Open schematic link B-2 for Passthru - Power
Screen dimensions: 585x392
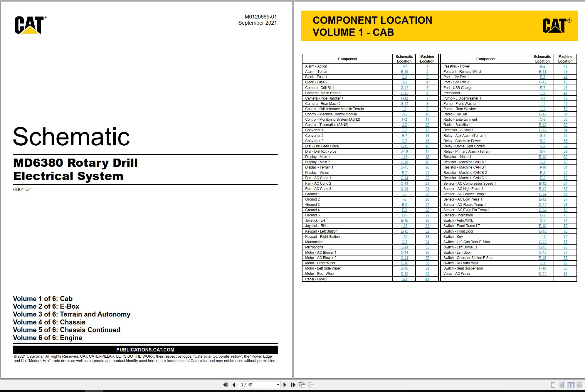tap(542, 66)
